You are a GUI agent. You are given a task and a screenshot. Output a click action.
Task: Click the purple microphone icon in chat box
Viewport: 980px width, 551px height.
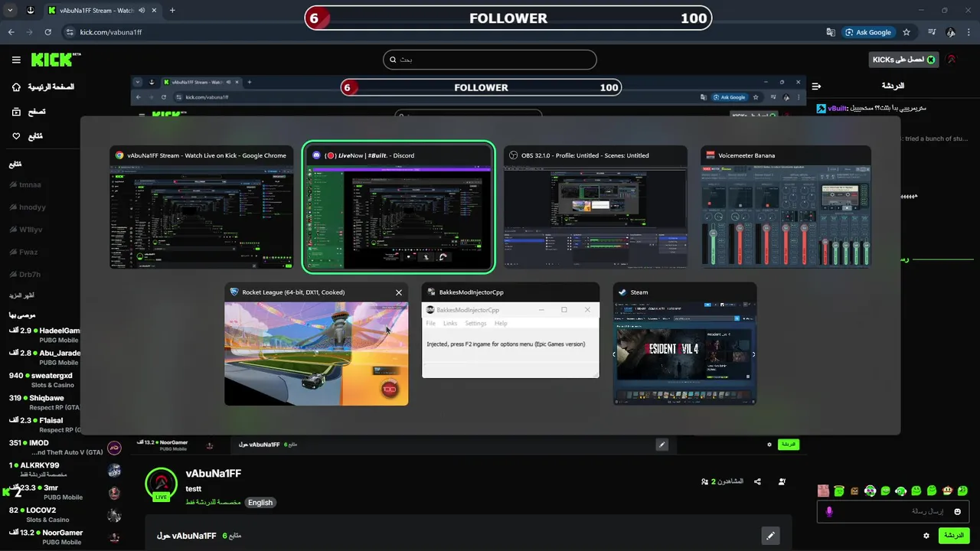[x=828, y=511]
